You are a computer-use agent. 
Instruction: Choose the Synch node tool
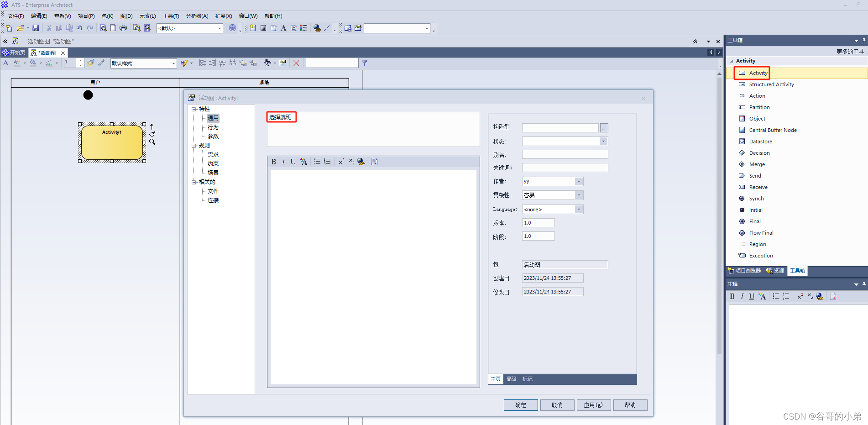click(756, 199)
